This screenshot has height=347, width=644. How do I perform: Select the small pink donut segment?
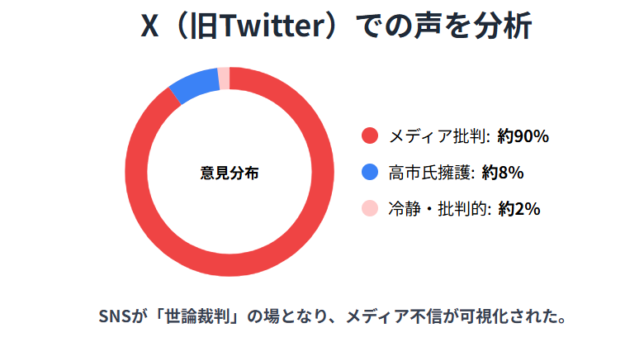pyautogui.click(x=224, y=77)
